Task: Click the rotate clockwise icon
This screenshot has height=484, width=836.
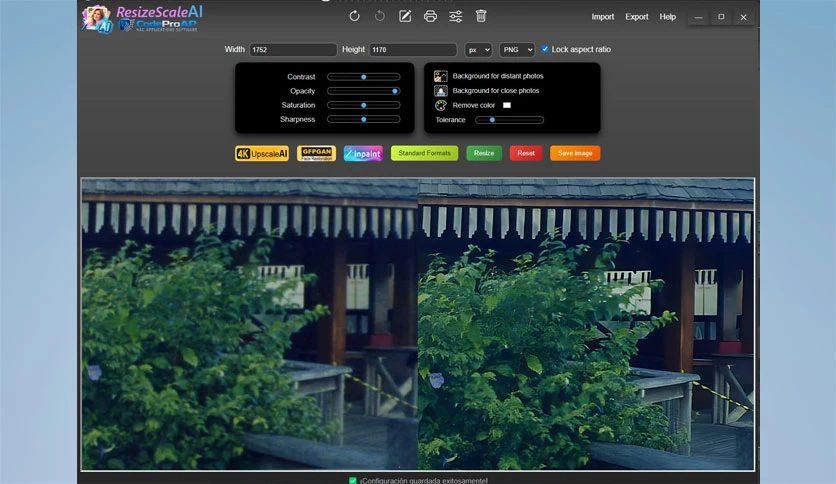Action: (x=354, y=16)
